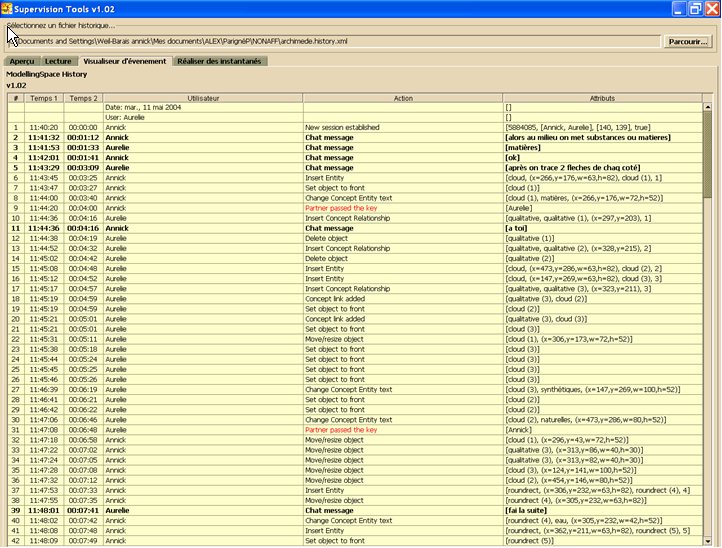722x548 pixels.
Task: Click row number 39
Action: [16, 511]
